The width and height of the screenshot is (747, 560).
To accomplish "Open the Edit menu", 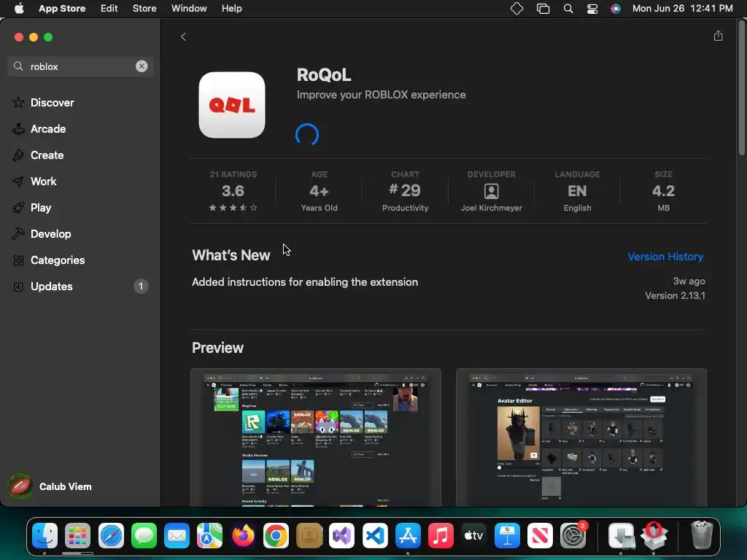I will (109, 9).
